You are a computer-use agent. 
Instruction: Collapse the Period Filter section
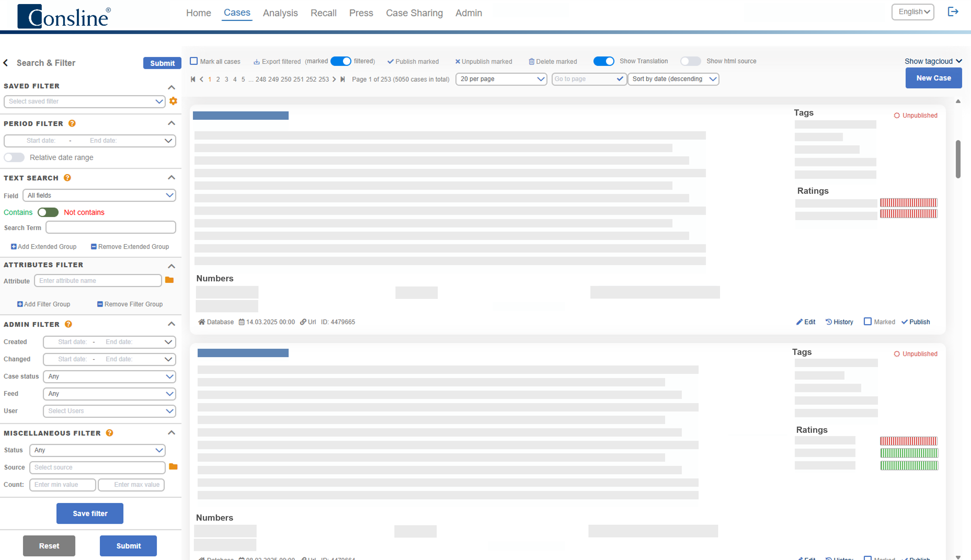point(171,123)
